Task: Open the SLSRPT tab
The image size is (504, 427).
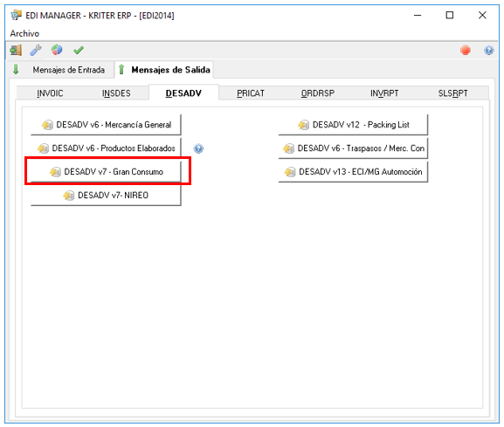Action: click(452, 93)
